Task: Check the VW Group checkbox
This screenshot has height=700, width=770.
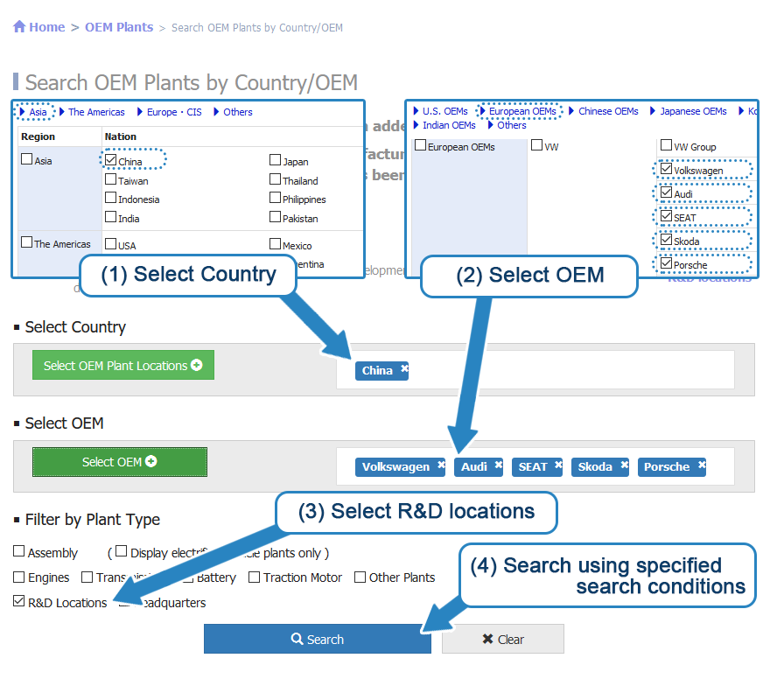Action: coord(666,145)
